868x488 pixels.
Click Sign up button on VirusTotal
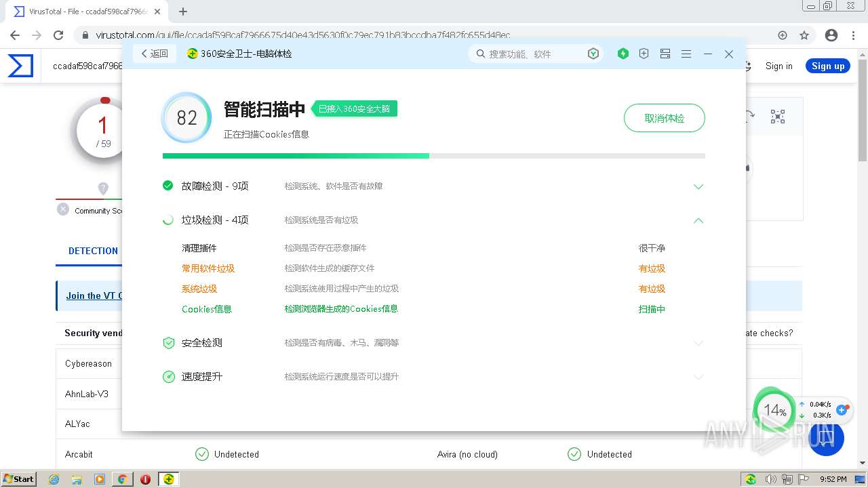[828, 66]
